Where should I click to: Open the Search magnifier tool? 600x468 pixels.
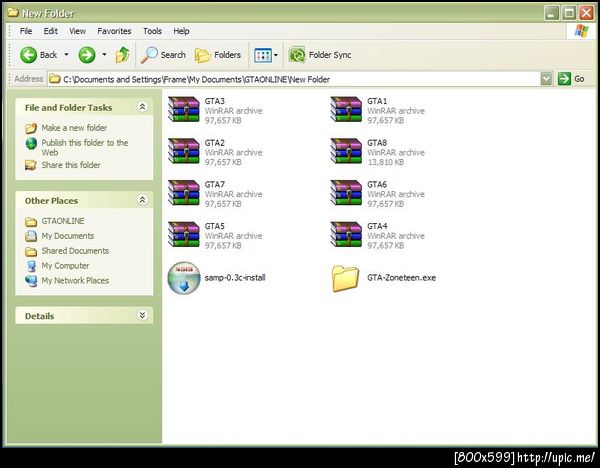[163, 55]
